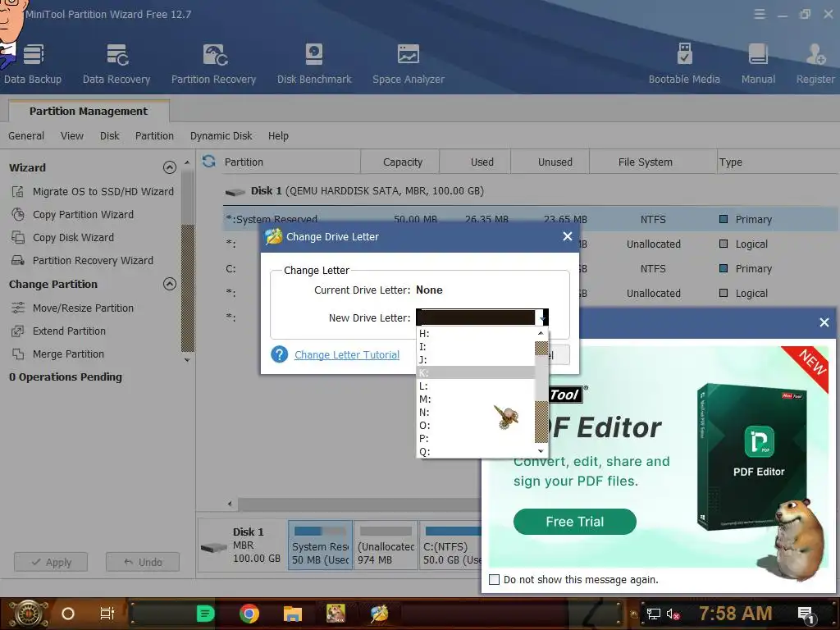Screen dimensions: 840x630
Task: Close the PDF Editor ad popup
Action: point(824,322)
